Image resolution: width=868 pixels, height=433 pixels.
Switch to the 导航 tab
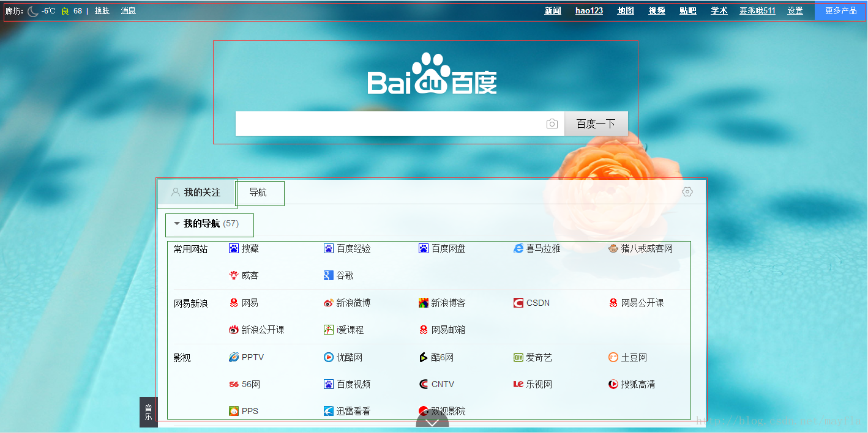(x=258, y=192)
